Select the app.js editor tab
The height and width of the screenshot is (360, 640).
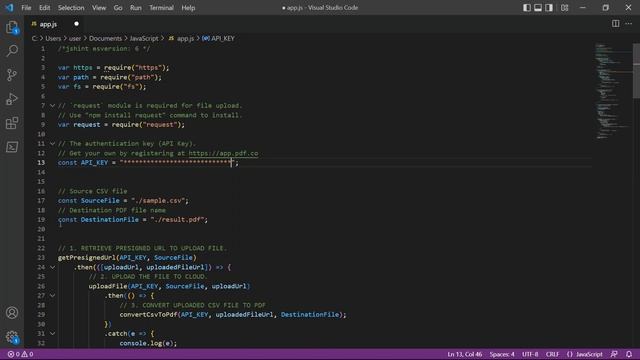[55, 24]
